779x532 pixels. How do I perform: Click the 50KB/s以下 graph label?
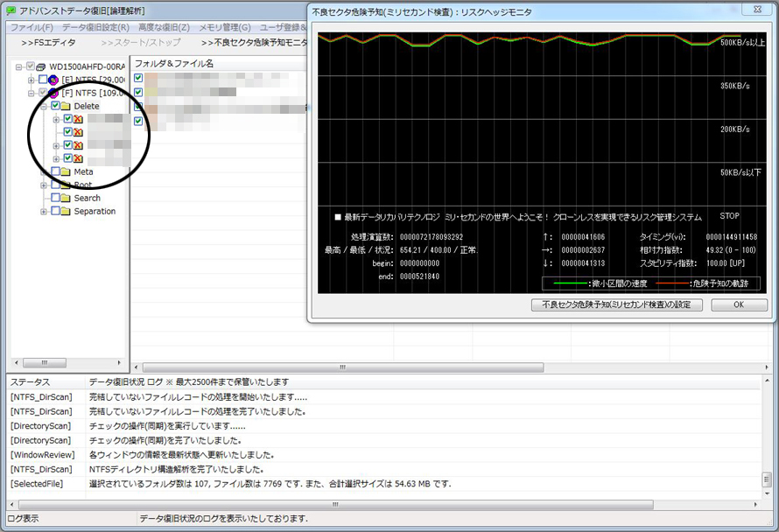coord(740,172)
